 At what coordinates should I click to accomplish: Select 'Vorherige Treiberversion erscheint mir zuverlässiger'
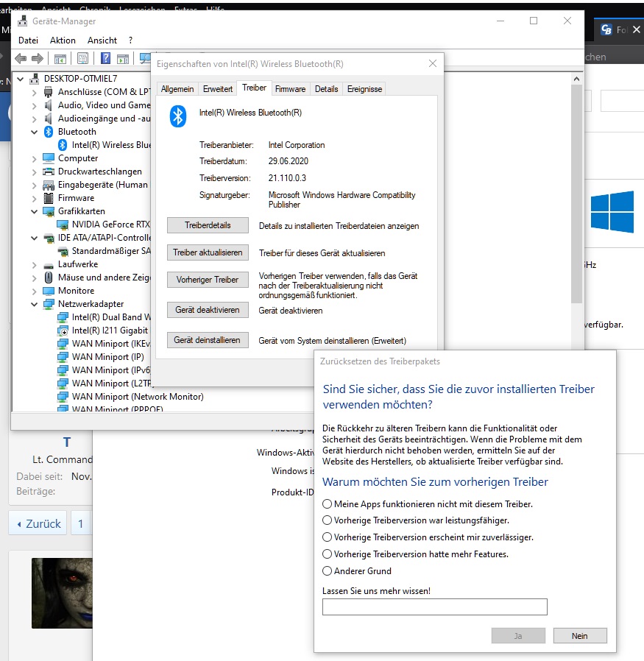(x=327, y=537)
